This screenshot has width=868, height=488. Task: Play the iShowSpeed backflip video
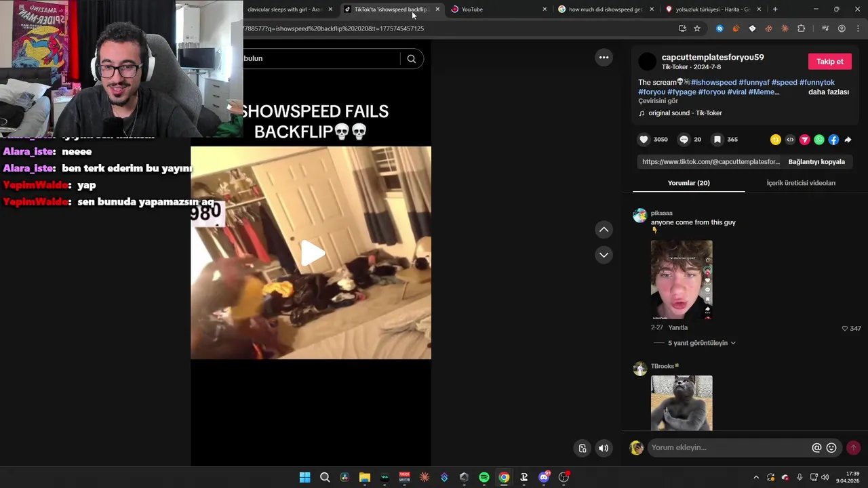pos(311,253)
